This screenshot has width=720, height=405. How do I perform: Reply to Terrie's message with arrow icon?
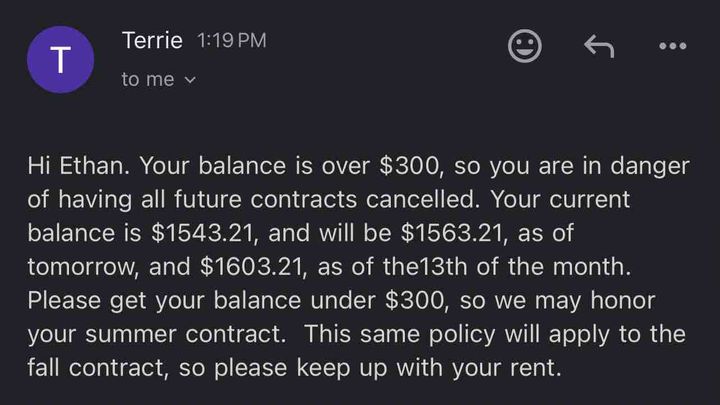pyautogui.click(x=599, y=46)
